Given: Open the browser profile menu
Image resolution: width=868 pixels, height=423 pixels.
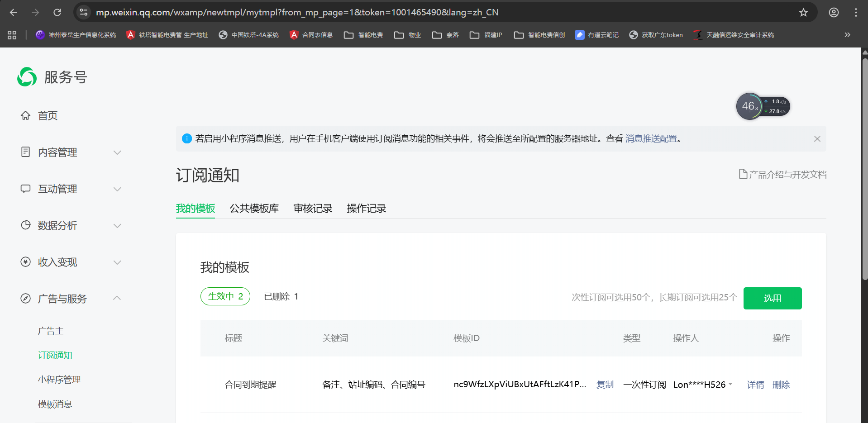Looking at the screenshot, I should point(834,12).
